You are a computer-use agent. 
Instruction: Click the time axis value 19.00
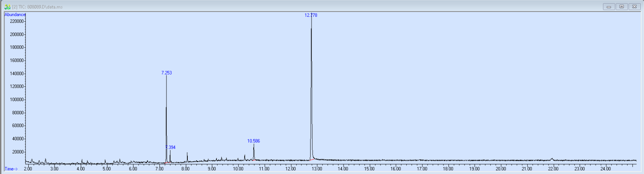[474, 169]
